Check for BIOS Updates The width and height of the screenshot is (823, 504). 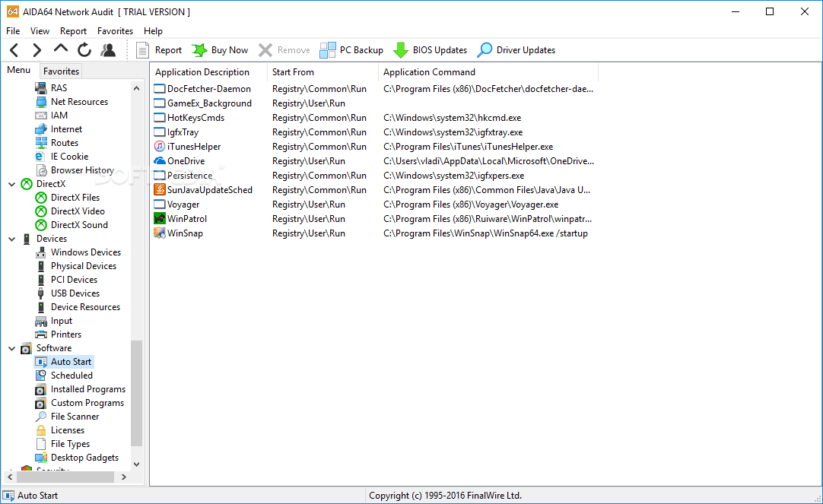click(430, 50)
